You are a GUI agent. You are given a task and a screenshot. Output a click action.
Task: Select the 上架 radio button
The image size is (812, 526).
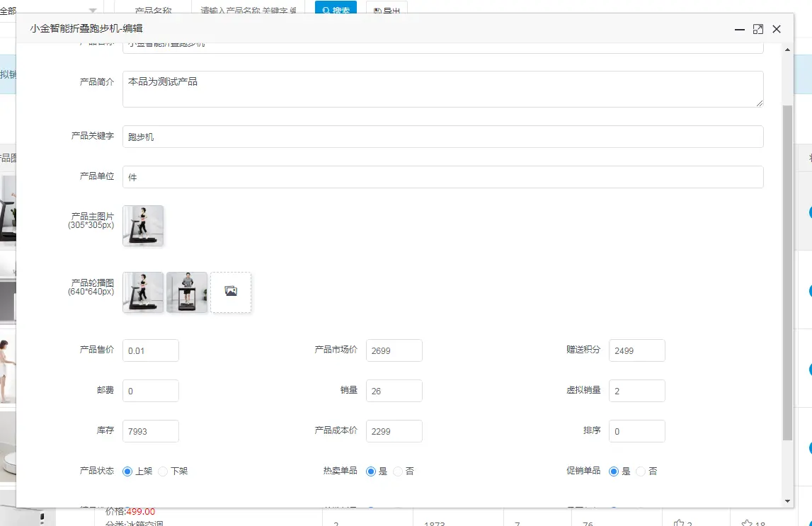[128, 471]
